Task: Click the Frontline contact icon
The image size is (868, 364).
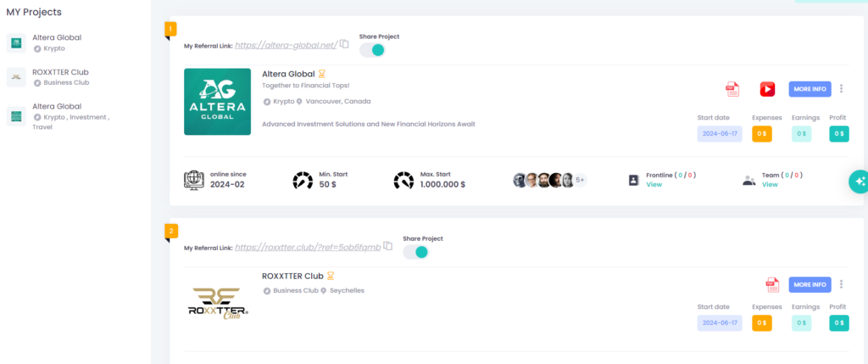Action: pyautogui.click(x=634, y=180)
